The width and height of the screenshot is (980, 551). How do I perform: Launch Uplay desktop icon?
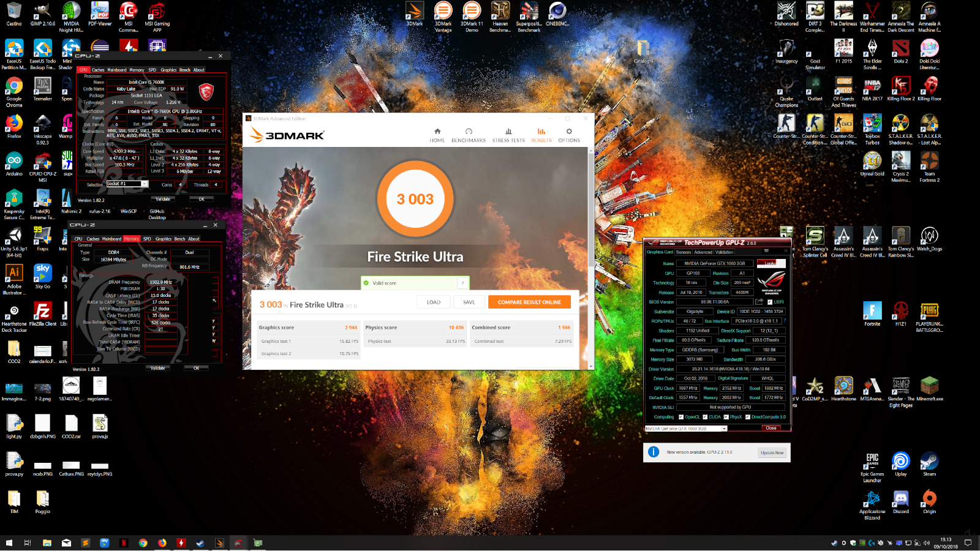tap(900, 464)
